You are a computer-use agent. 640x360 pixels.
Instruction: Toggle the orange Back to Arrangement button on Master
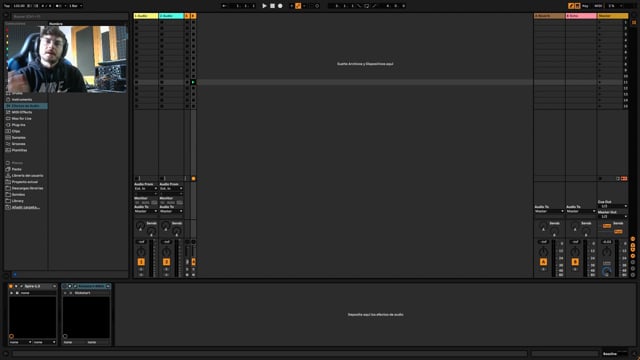click(x=624, y=178)
